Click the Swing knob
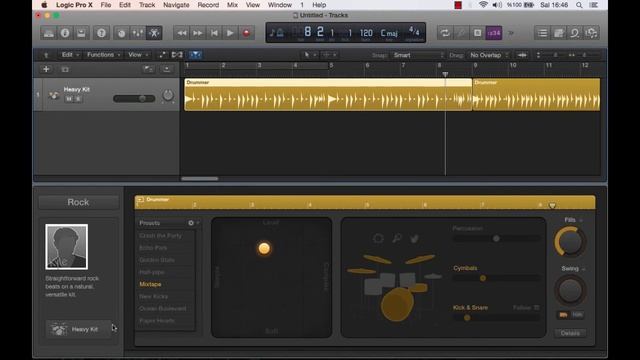This screenshot has height=360, width=640. coord(570,291)
